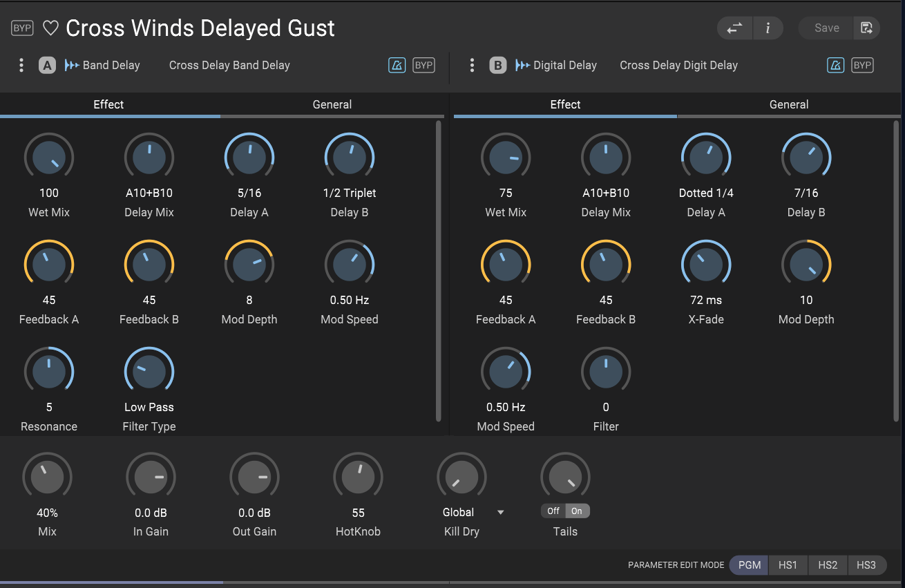Viewport: 905px width, 588px height.
Task: Toggle the metronome tempo sync icon for effect A
Action: 397,66
